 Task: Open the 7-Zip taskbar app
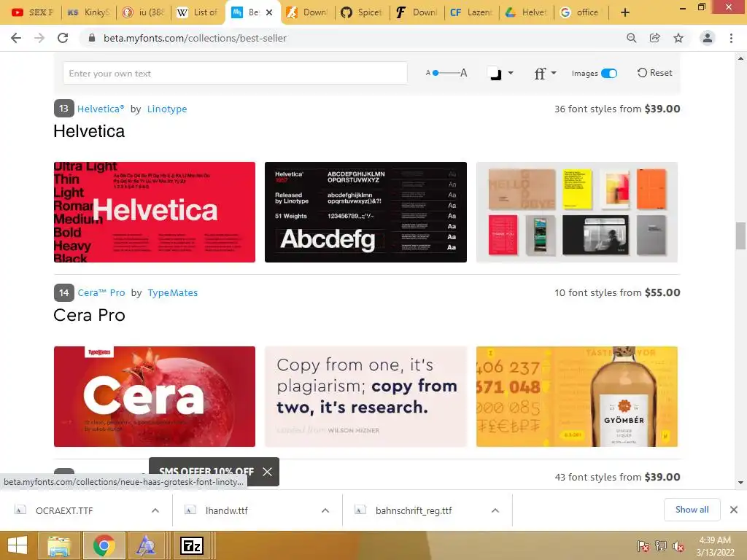[x=192, y=545]
